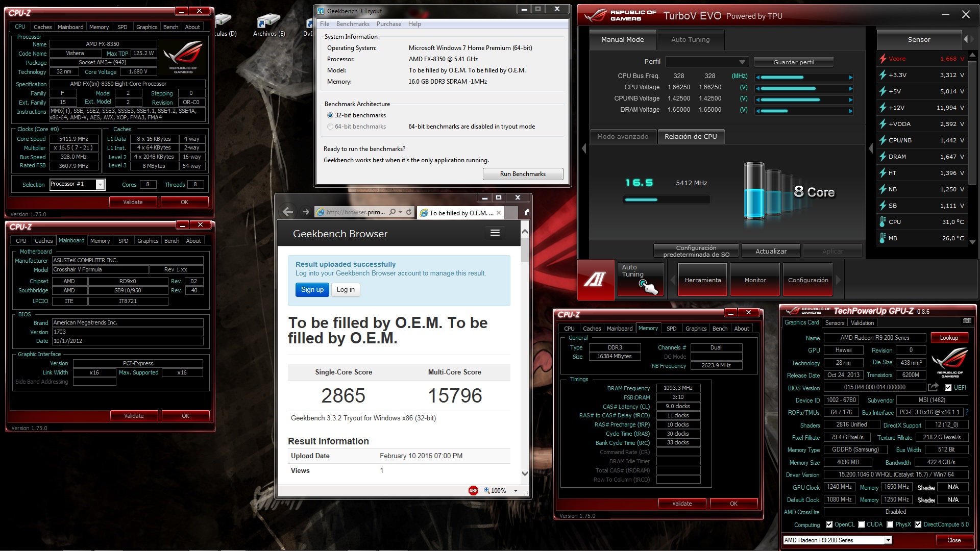This screenshot has height=551, width=980.
Task: Adjust the CPU/NB Voltage slider bar
Action: [804, 100]
